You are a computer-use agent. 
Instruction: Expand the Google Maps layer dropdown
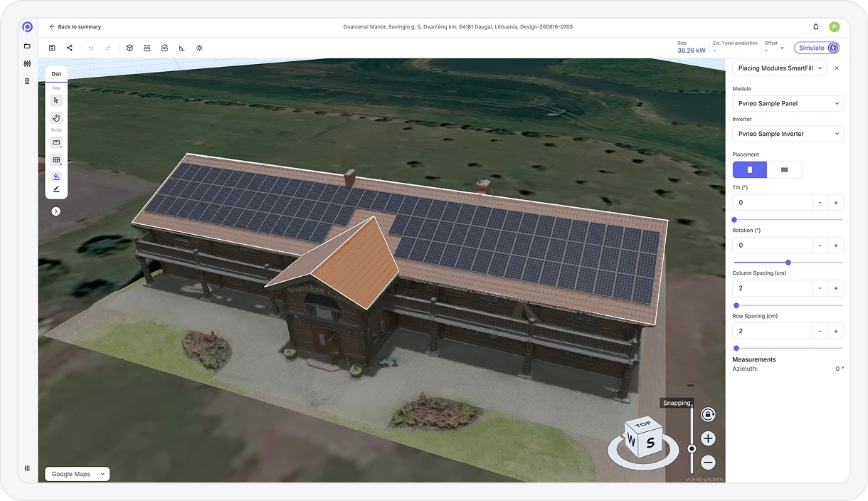[x=78, y=474]
